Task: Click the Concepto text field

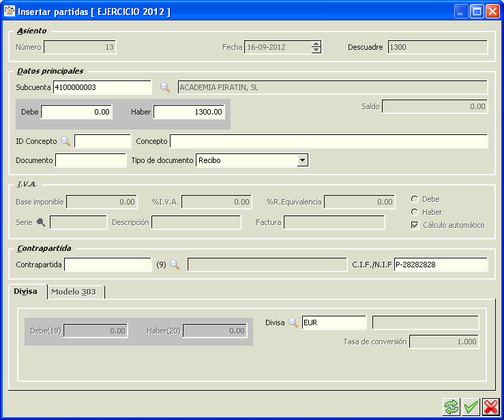Action: coord(329,141)
